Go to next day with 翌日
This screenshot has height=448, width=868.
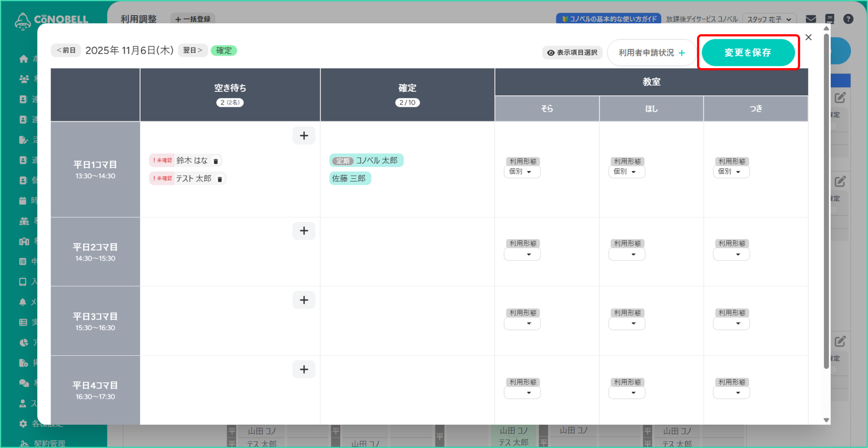click(193, 50)
